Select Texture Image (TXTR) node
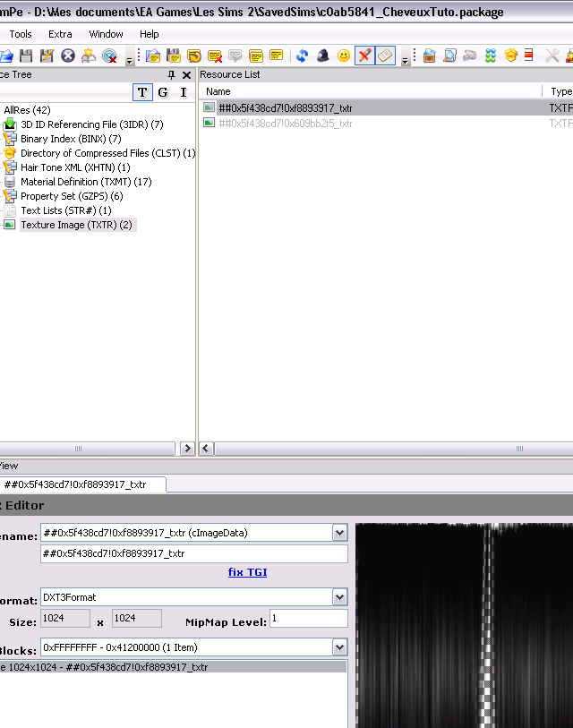Image resolution: width=573 pixels, height=728 pixels. pos(77,225)
